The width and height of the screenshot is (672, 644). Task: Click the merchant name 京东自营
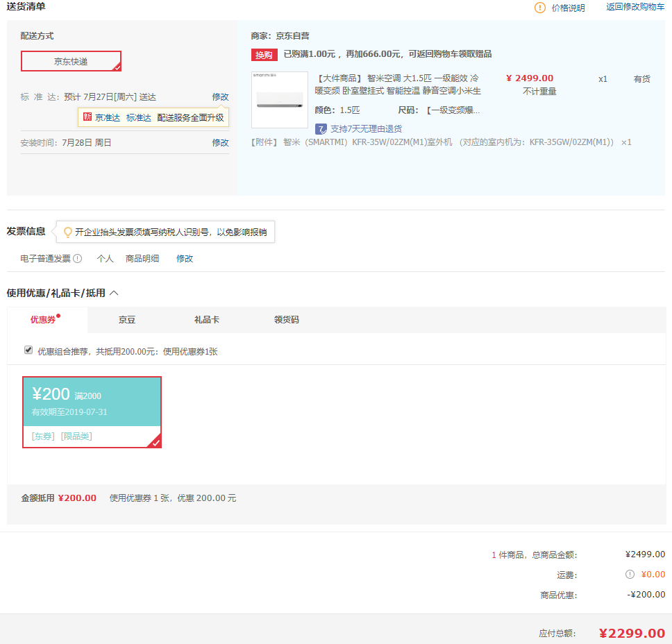[292, 36]
